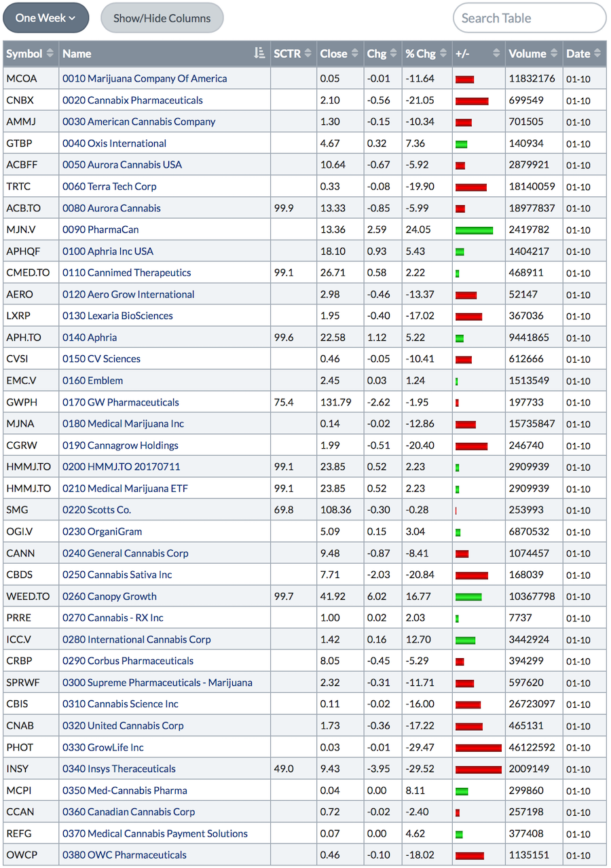The height and width of the screenshot is (868, 611).
Task: Select percent change value -29.52
Action: pos(420,769)
